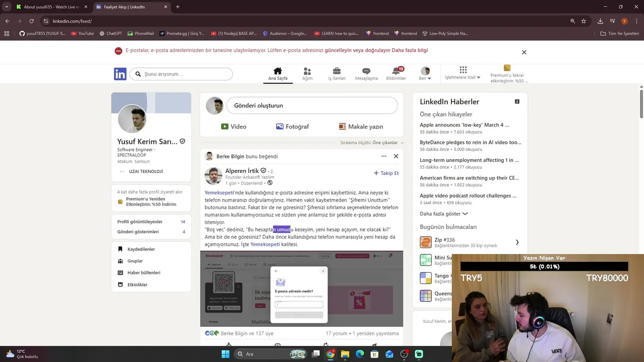This screenshot has width=644, height=362.
Task: View 'Gönderi gösterimleri' stats
Action: pos(151,232)
